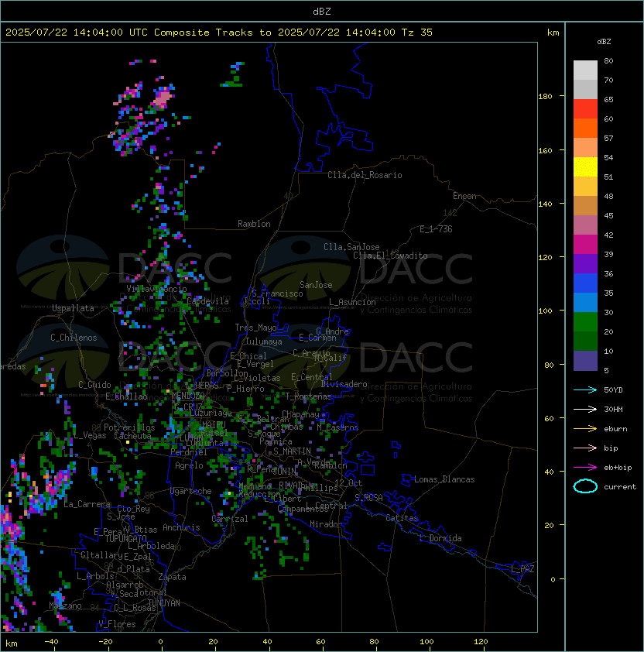Click the 140 km axis tick label
Screen dimensions: 644x652
(x=545, y=204)
